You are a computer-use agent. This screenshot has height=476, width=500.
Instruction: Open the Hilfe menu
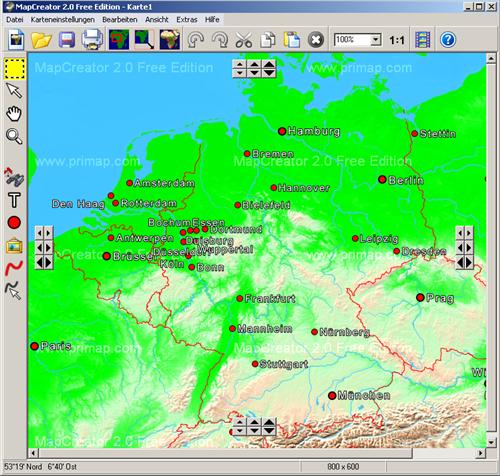pyautogui.click(x=212, y=20)
